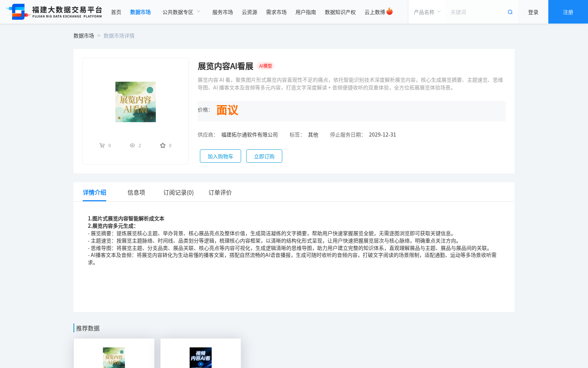
Task: Open the 云上数博 menu item
Action: [x=375, y=12]
